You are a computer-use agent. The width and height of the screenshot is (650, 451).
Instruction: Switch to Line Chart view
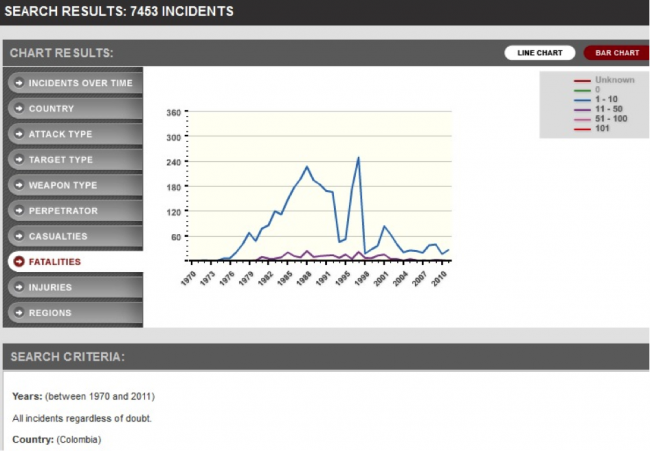[x=540, y=53]
